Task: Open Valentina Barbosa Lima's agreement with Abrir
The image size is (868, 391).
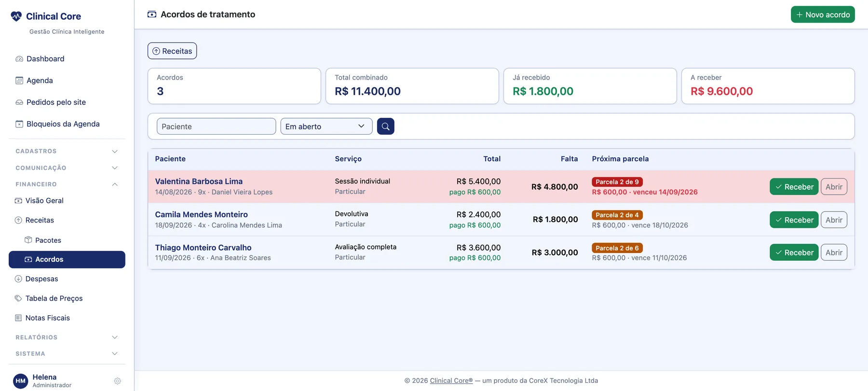Action: click(x=834, y=187)
